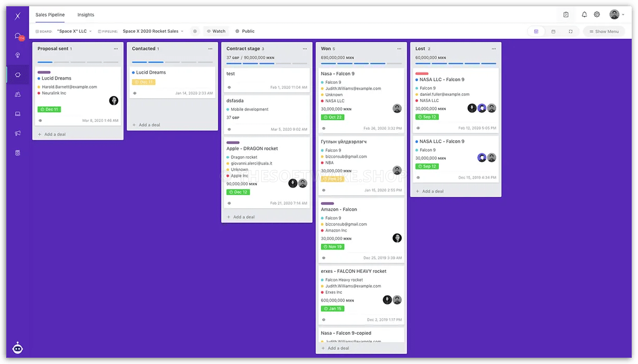The height and width of the screenshot is (364, 638).
Task: Open the three-dot menu of Lost column
Action: tap(494, 48)
